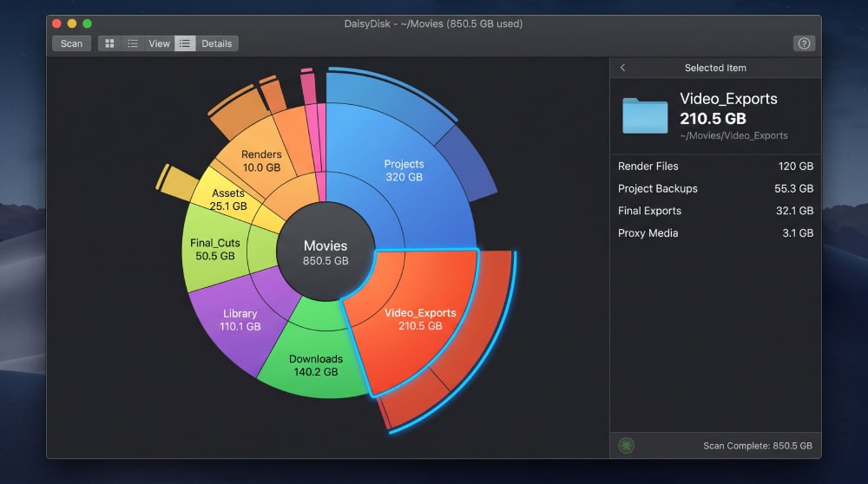The image size is (868, 484).
Task: Click the ~/Movies/Video_Exports path text
Action: pos(733,135)
